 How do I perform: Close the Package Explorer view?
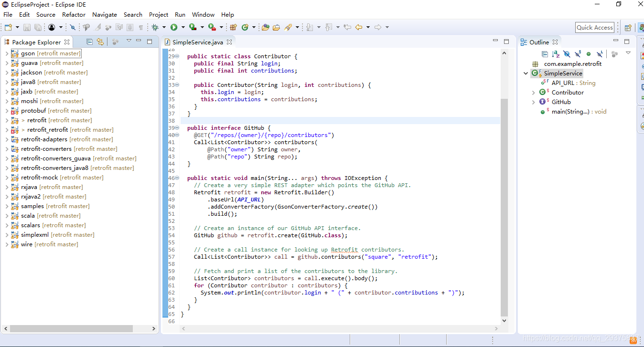click(x=67, y=42)
